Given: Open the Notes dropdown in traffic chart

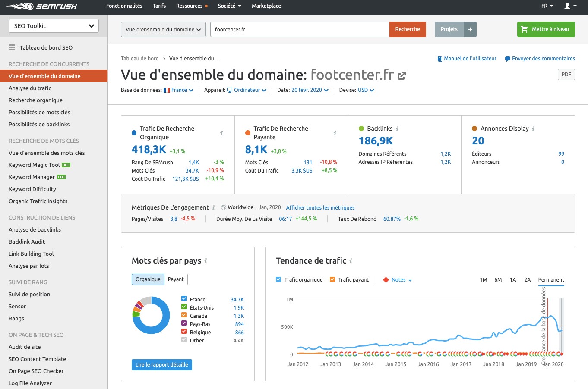Looking at the screenshot, I should tap(401, 280).
